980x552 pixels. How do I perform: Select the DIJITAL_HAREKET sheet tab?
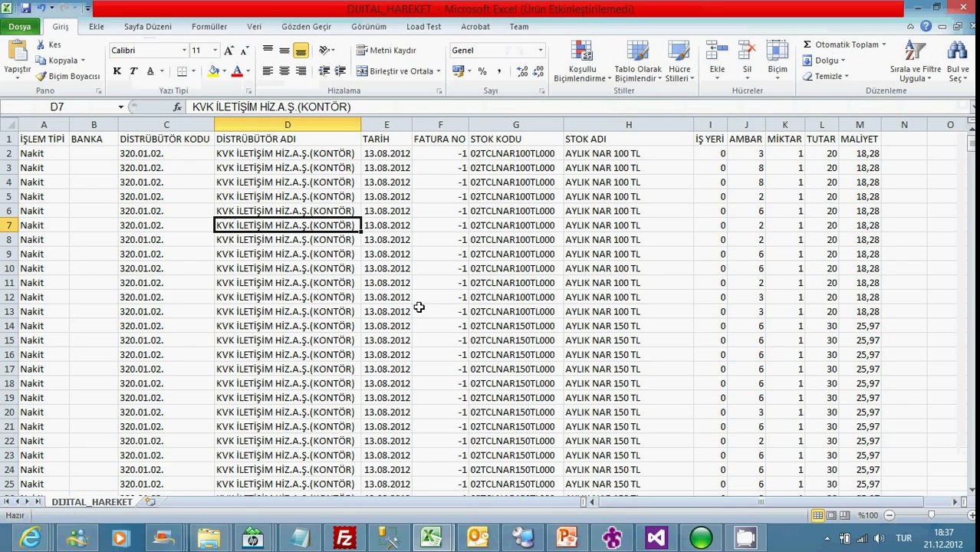point(92,502)
